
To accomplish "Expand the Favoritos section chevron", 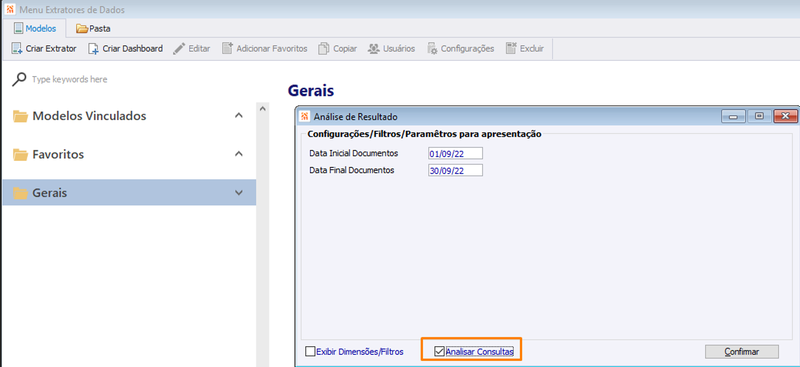I will (x=238, y=154).
